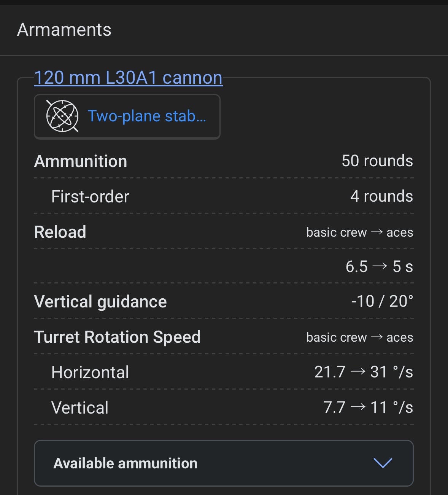Select the Two-plane stab… label text
Viewport: 448px width, 495px height.
coord(147,116)
